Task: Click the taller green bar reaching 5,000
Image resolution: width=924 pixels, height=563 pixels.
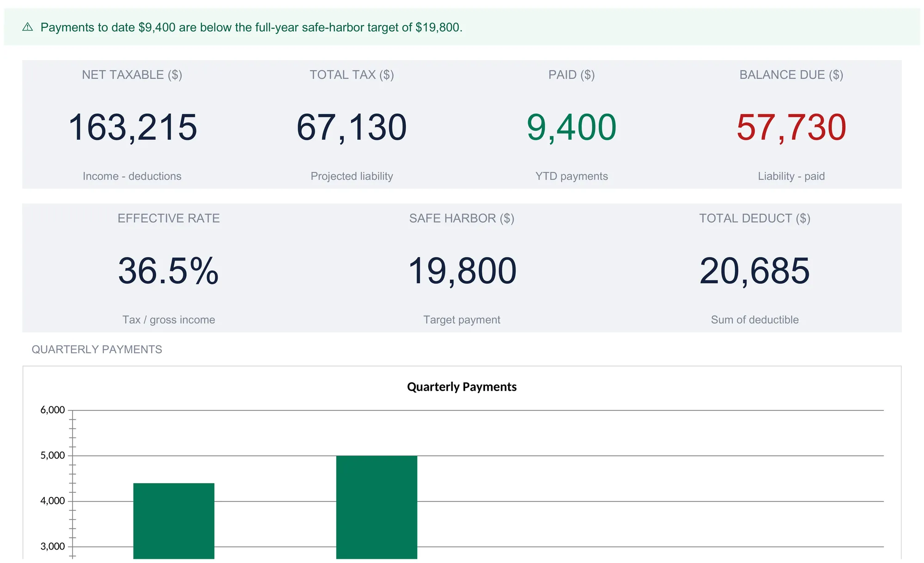Action: tap(377, 507)
